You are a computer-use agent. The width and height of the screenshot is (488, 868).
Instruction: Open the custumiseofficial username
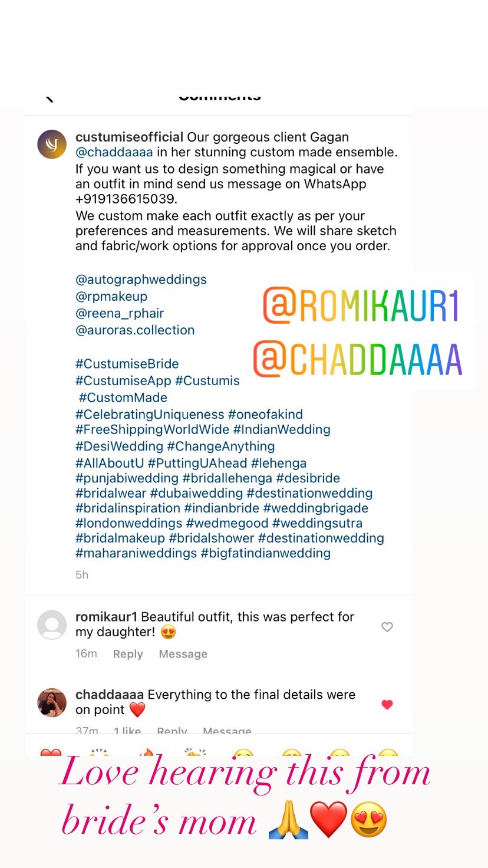[130, 137]
